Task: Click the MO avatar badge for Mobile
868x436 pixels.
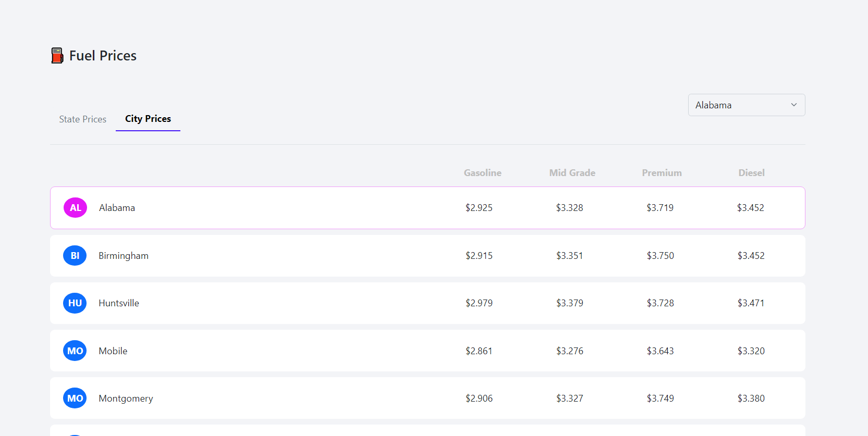Action: tap(75, 351)
